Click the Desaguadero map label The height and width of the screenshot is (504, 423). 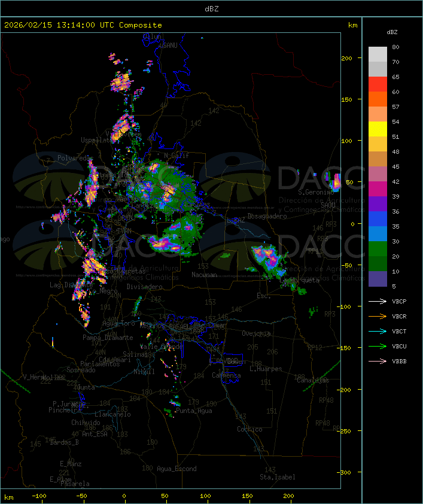(267, 216)
